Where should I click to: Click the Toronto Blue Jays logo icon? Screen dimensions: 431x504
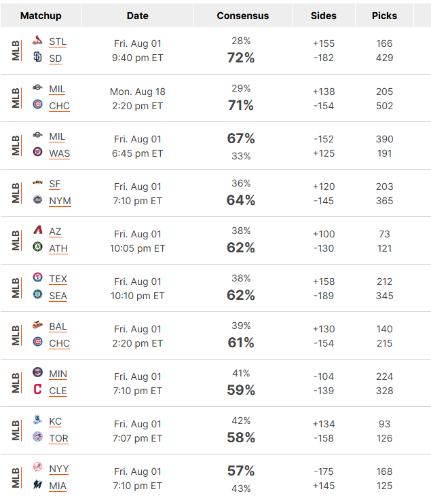37,436
